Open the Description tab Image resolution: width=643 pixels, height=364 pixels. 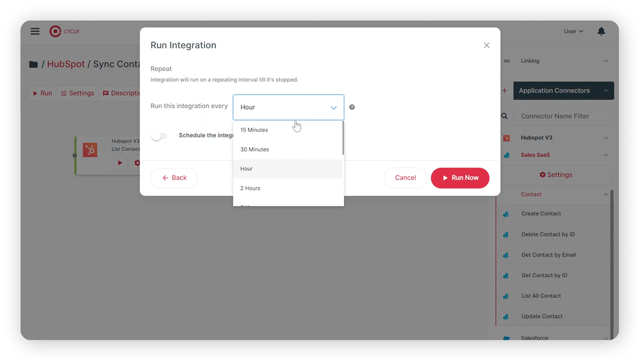pyautogui.click(x=121, y=93)
